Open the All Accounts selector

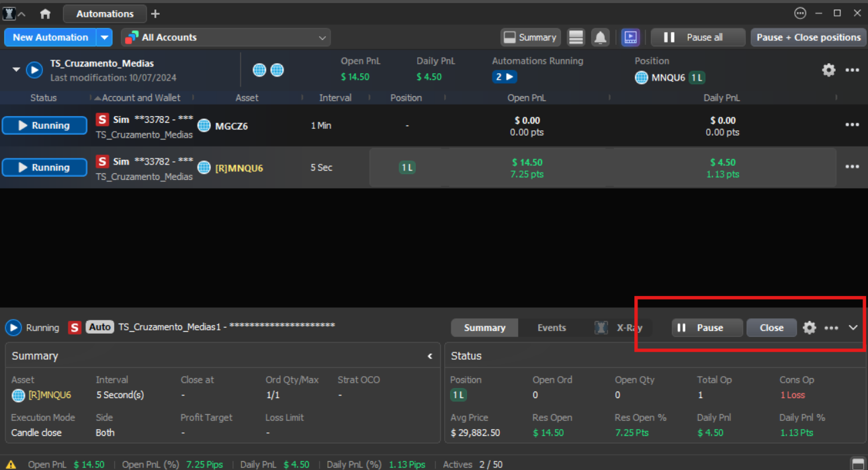[226, 38]
